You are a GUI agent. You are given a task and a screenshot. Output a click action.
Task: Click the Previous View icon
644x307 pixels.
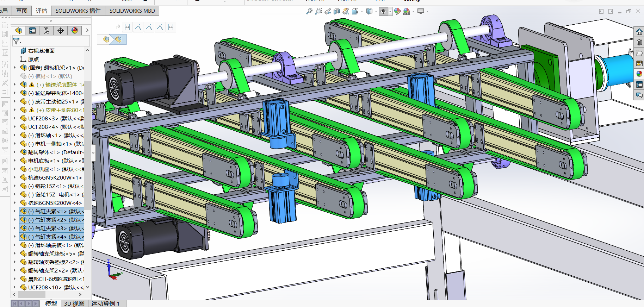tap(328, 11)
